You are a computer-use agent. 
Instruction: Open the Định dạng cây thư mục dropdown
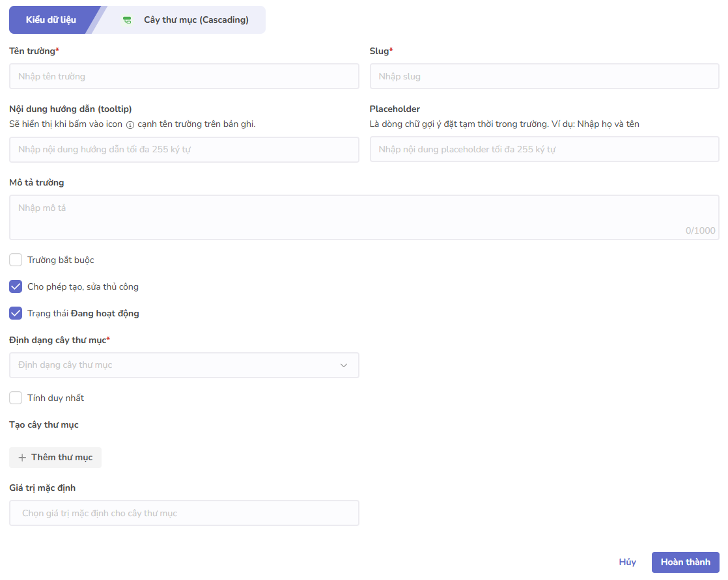[x=184, y=365]
